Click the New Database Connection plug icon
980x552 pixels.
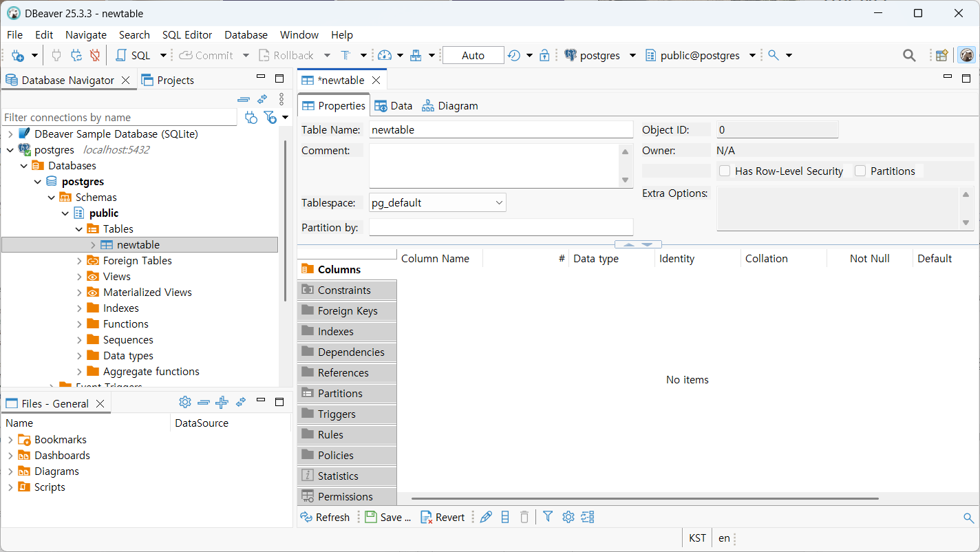click(x=18, y=56)
